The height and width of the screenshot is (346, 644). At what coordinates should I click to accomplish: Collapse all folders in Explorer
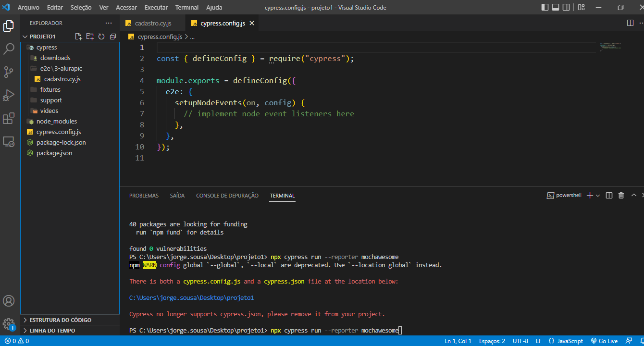113,37
